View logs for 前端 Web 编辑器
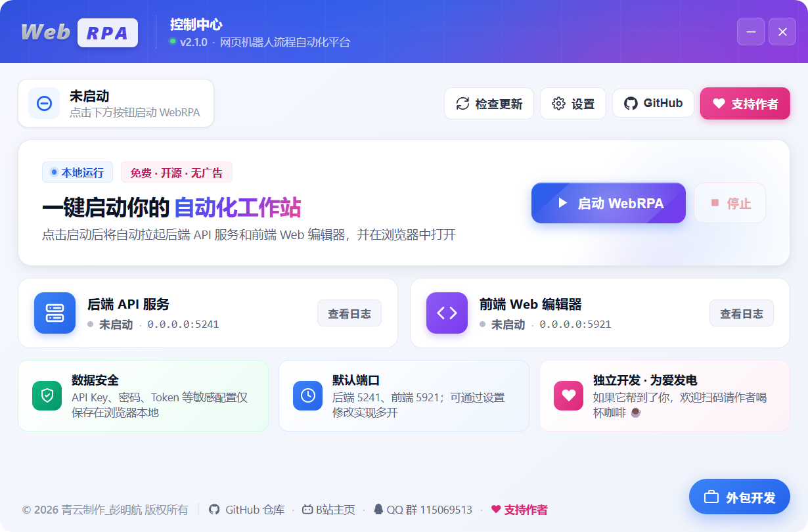 click(x=742, y=313)
